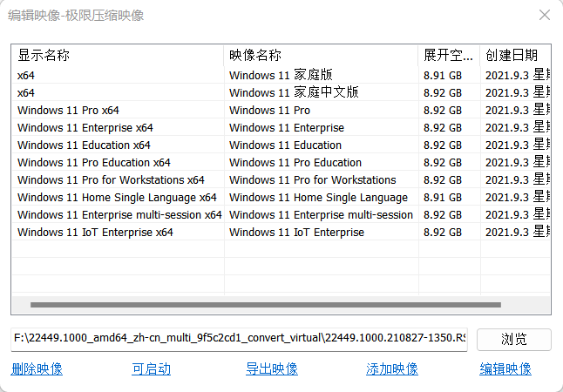
Task: Sort by 显示名称 column header
Action: click(x=118, y=55)
